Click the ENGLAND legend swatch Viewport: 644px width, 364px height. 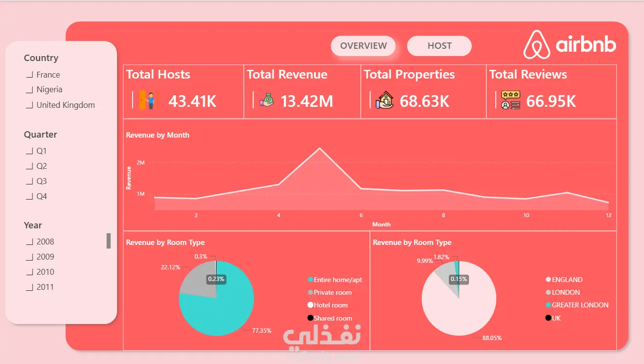[548, 280]
